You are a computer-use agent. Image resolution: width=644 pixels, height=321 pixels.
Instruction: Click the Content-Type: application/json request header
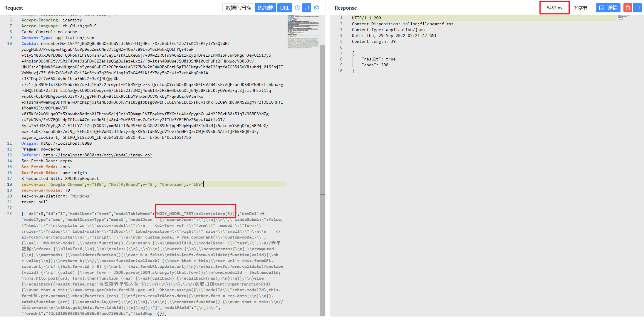click(58, 38)
